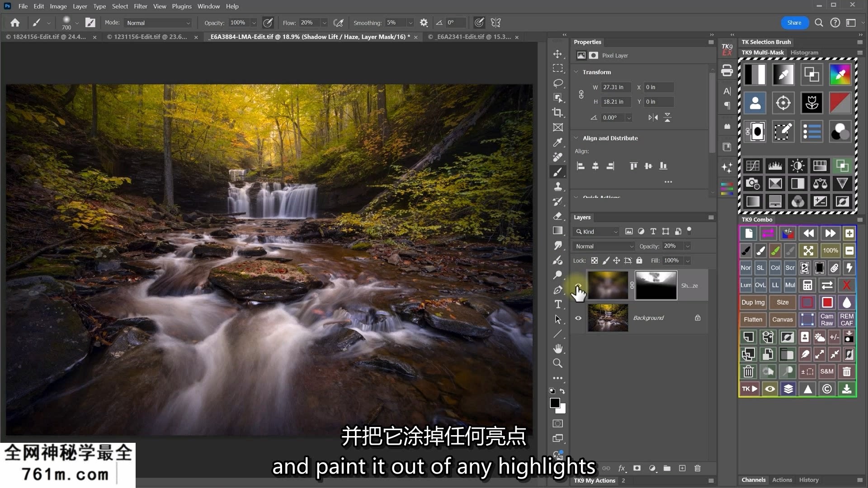The height and width of the screenshot is (488, 868).
Task: Click the TK9 Cam Raw button
Action: [x=827, y=319]
